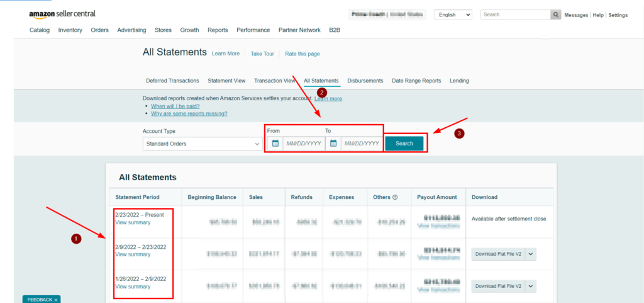
Task: Click the Refunds column header
Action: tap(301, 197)
